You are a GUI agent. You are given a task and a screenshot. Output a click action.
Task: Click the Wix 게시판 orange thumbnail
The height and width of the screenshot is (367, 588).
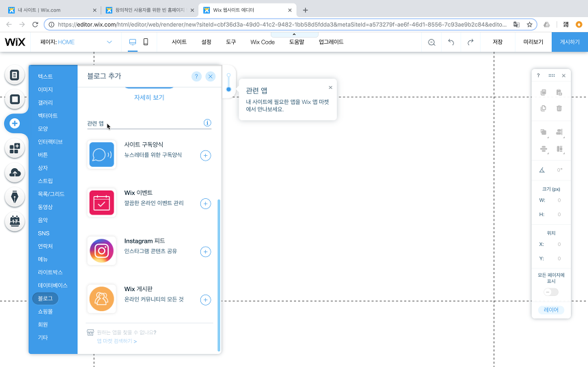(x=102, y=299)
